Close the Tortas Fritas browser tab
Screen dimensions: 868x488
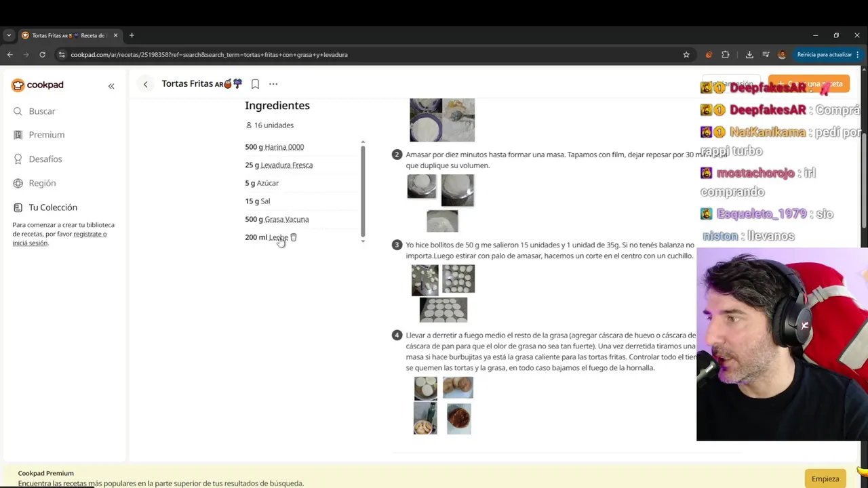115,35
